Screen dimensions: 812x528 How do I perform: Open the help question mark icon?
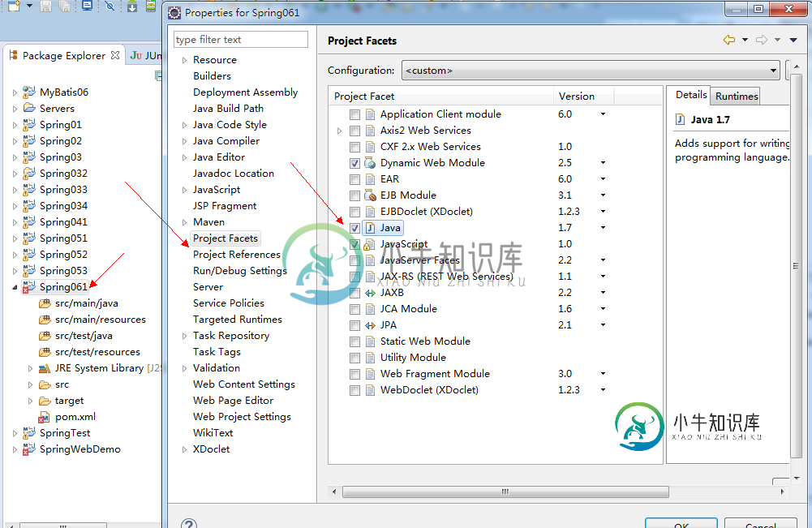click(x=189, y=523)
